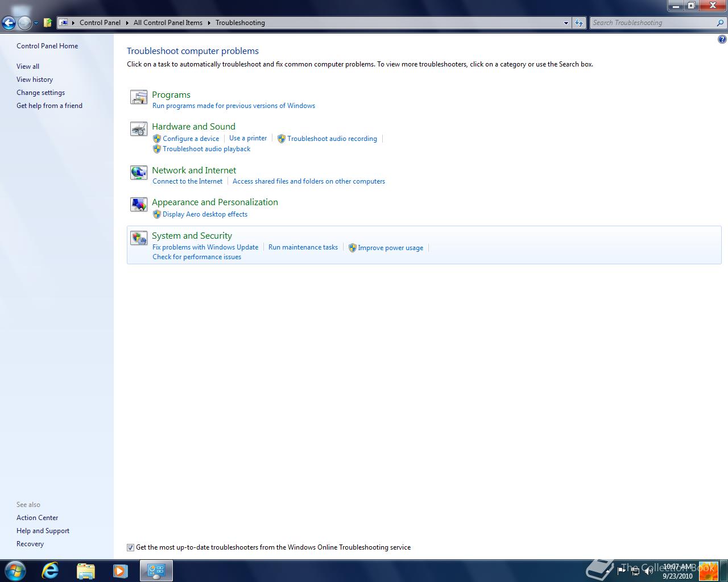Click shield icon beside Troubleshoot audio recording
The image size is (728, 582).
click(282, 139)
